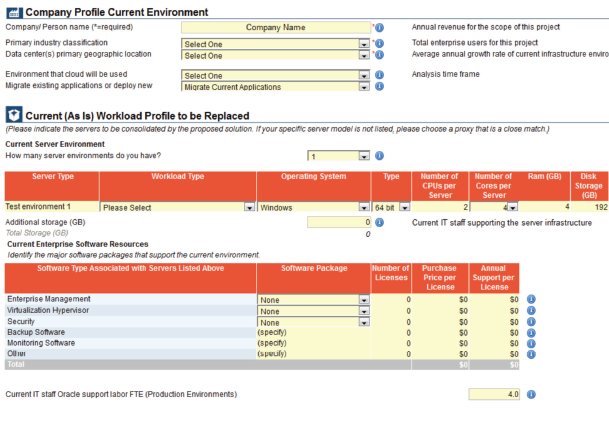Click the Total row in software table
This screenshot has height=421, width=609.
pos(262,365)
